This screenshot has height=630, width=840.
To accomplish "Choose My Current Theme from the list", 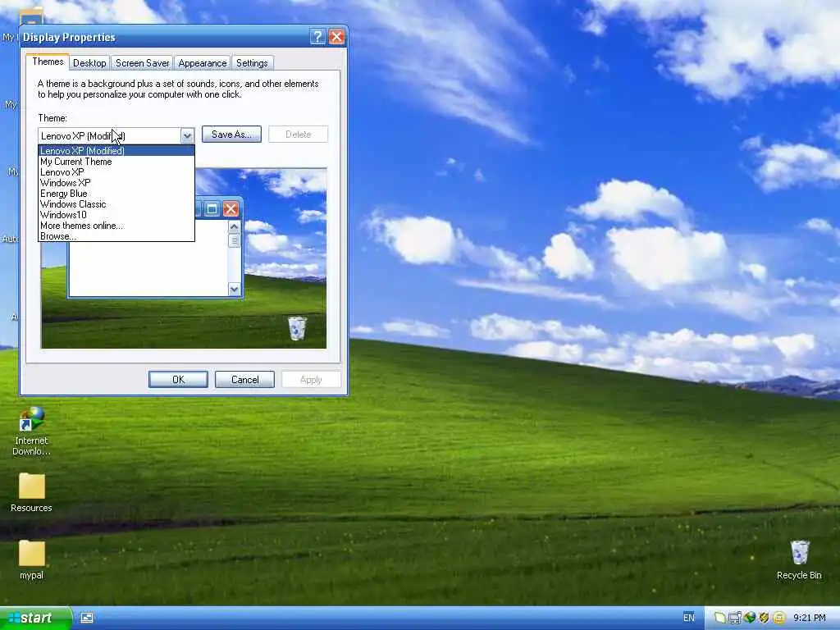I will point(116,162).
